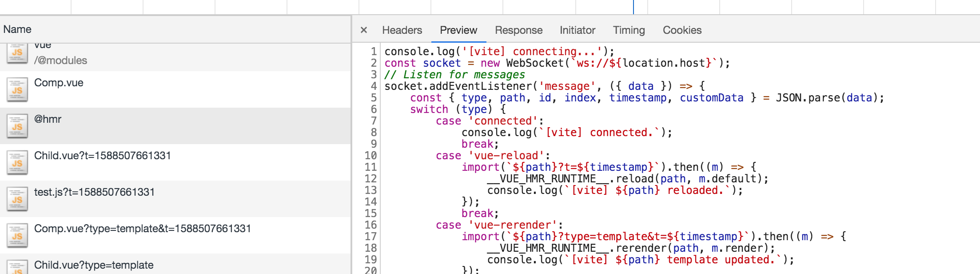Click the case 'vue-rerender' line

click(499, 225)
